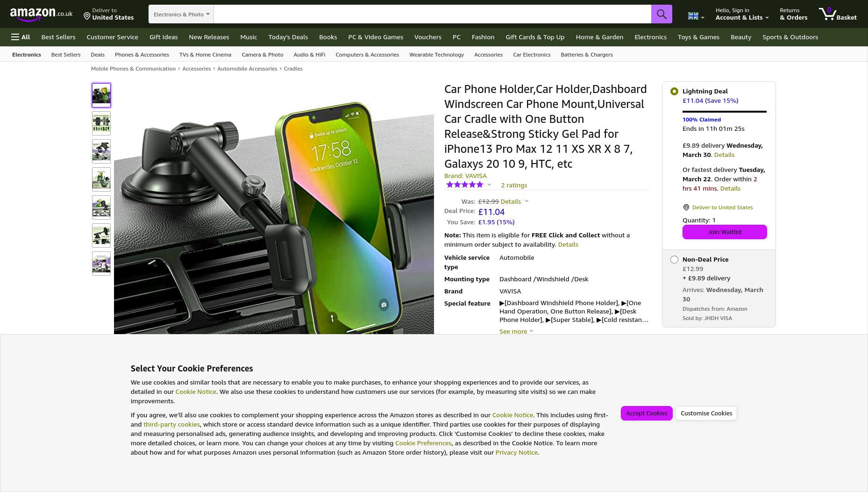The height and width of the screenshot is (492, 868).
Task: Click the Amazon.co.uk logo
Action: click(x=41, y=14)
